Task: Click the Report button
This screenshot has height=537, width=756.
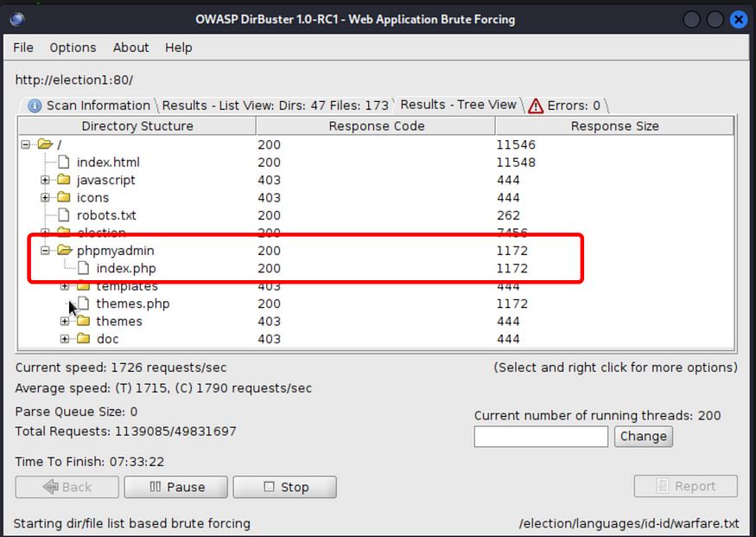Action: pos(686,486)
